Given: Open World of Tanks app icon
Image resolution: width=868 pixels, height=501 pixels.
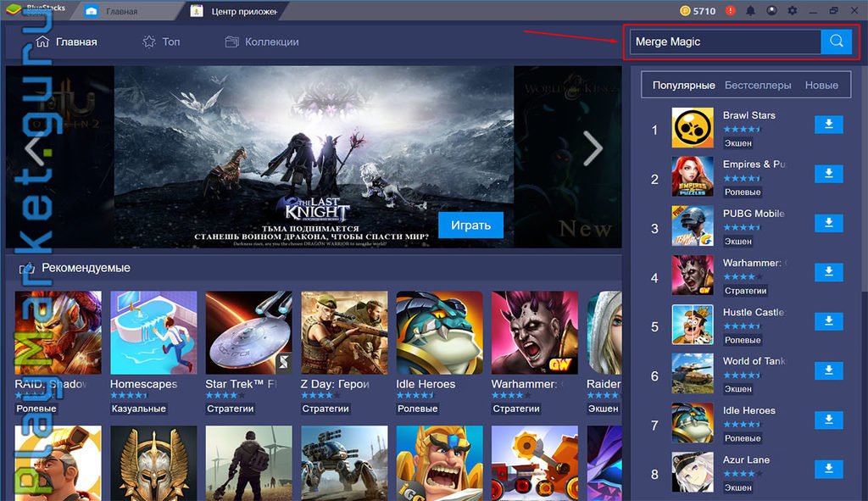Looking at the screenshot, I should click(x=693, y=374).
